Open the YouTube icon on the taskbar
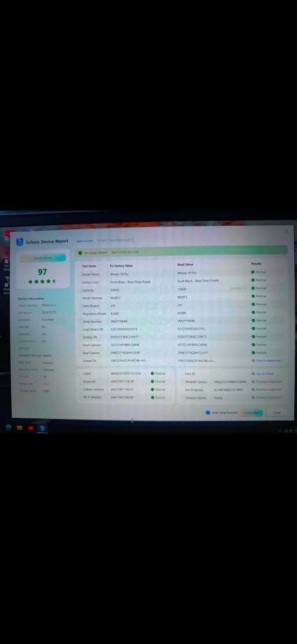 point(31,428)
